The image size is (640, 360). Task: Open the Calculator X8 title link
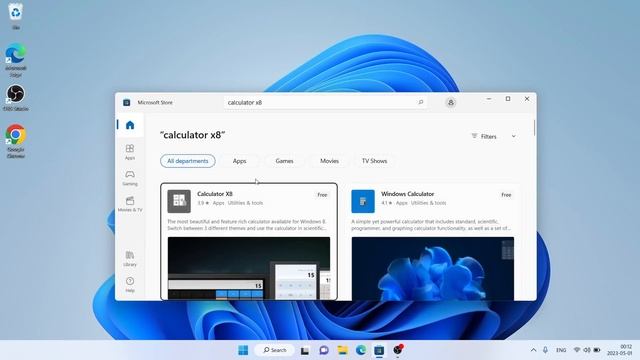click(x=215, y=194)
